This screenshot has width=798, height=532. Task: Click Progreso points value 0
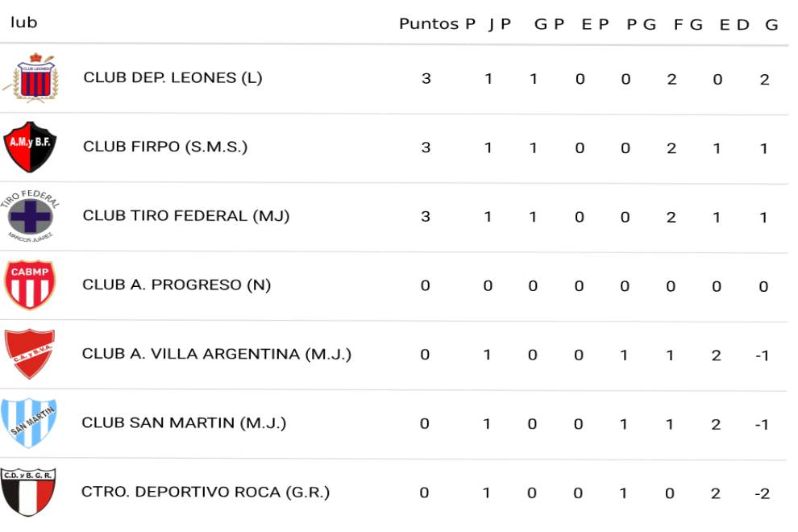click(x=425, y=286)
